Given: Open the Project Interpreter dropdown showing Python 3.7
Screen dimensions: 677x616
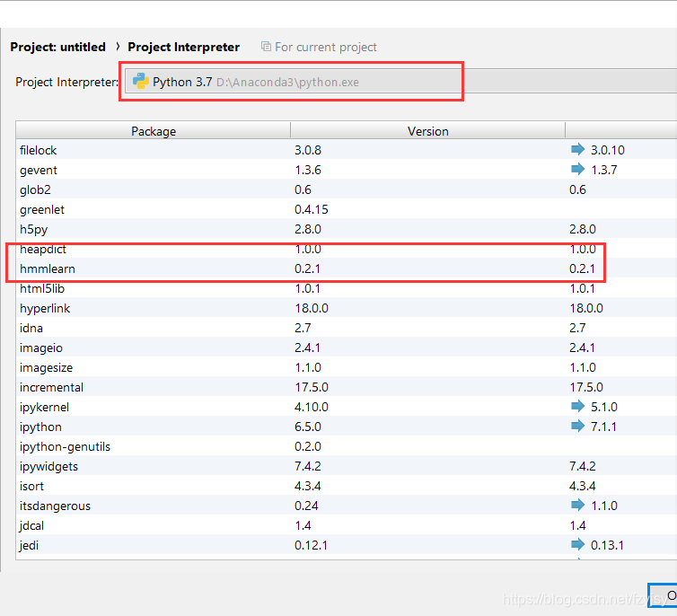Looking at the screenshot, I should pyautogui.click(x=400, y=82).
